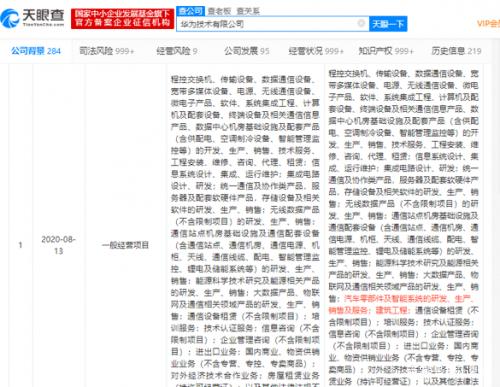Open the 司法风险 999+ tab
Image resolution: width=500 pixels, height=387 pixels.
107,51
